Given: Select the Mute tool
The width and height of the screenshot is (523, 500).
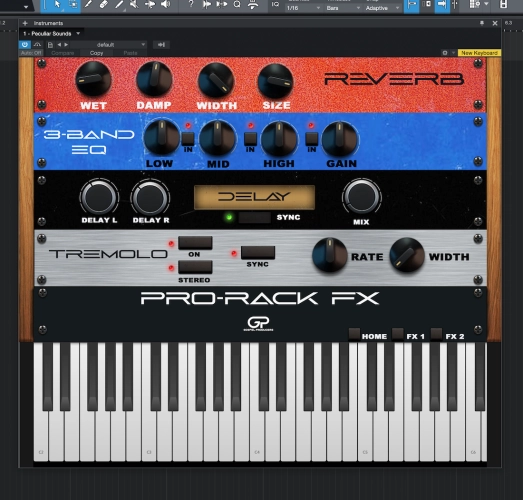Looking at the screenshot, I should [x=134, y=4].
